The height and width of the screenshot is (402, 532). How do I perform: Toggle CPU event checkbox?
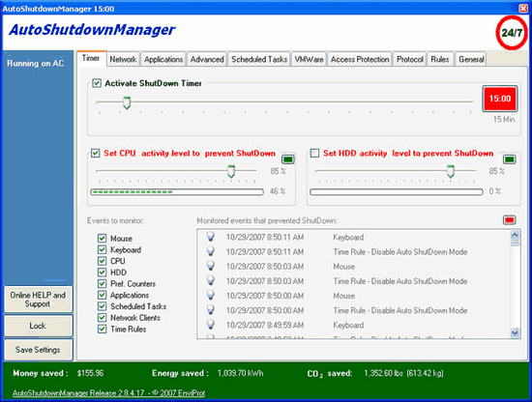[x=102, y=261]
